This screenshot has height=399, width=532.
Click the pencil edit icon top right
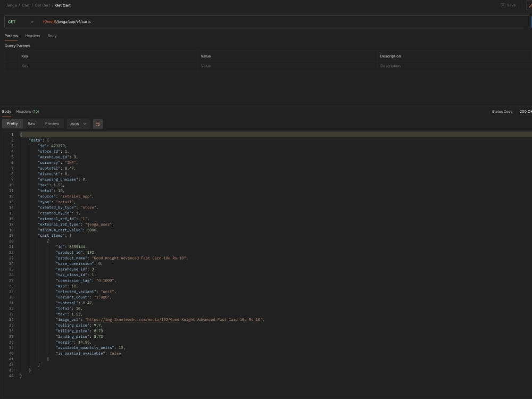pos(530,5)
